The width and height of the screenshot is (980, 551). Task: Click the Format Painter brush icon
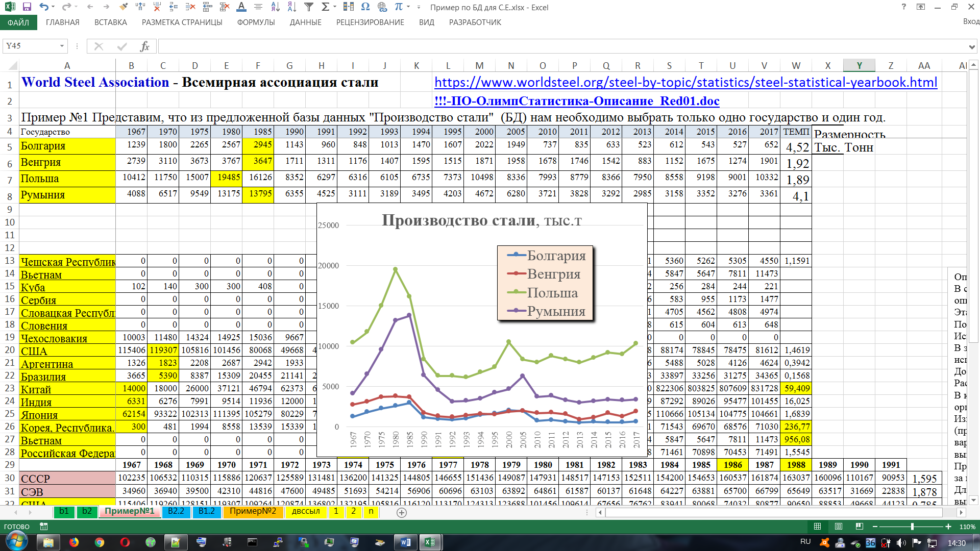tap(123, 7)
